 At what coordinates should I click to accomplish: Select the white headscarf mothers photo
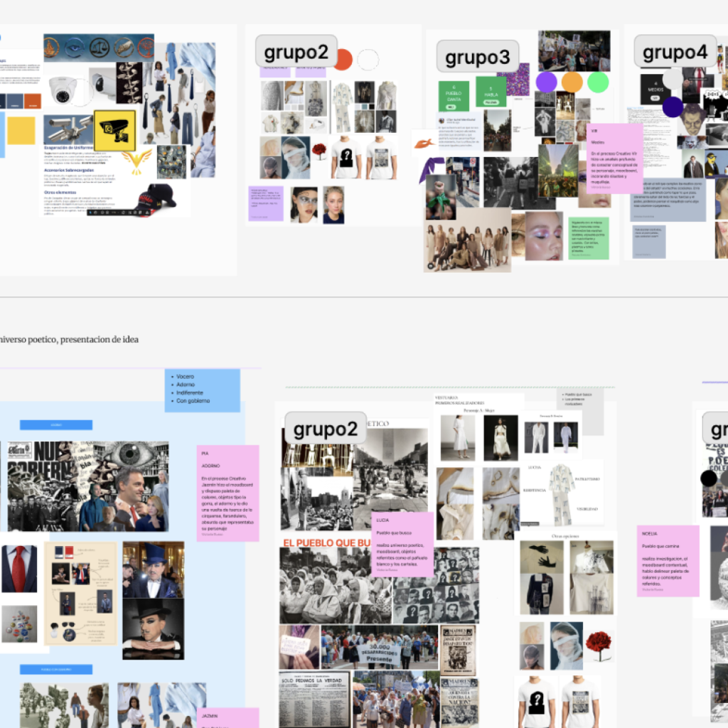(x=336, y=586)
